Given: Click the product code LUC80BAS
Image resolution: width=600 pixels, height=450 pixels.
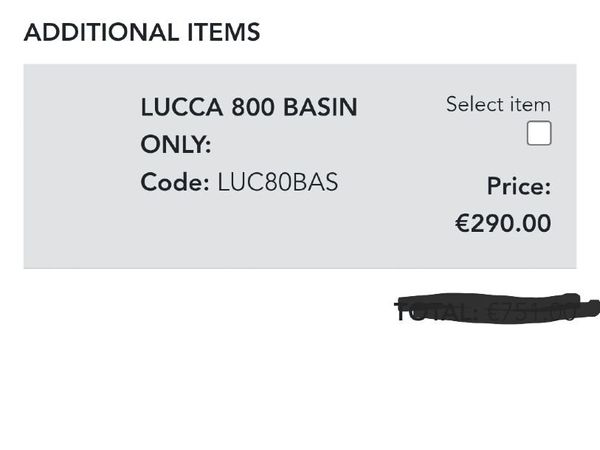Looking at the screenshot, I should (x=277, y=183).
